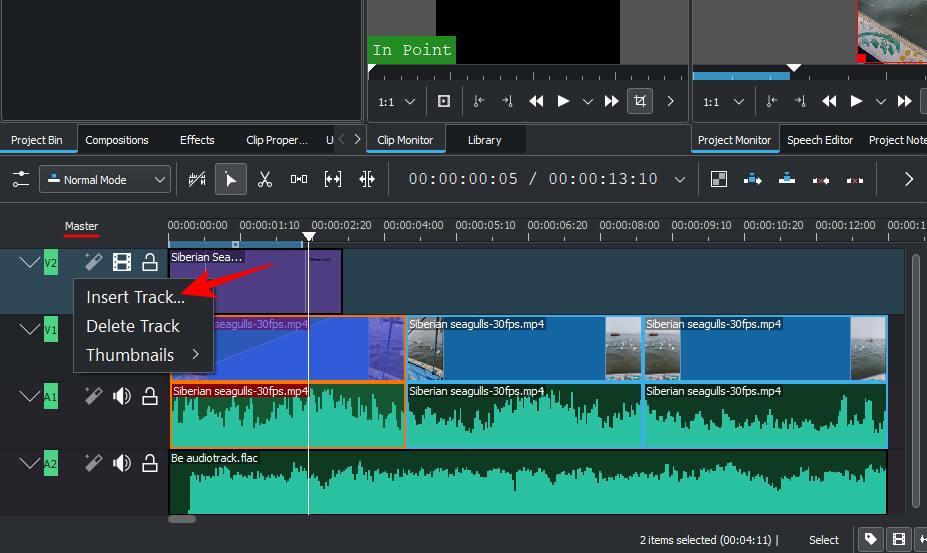
Task: Set zone in point in Clip Monitor
Action: click(x=479, y=101)
